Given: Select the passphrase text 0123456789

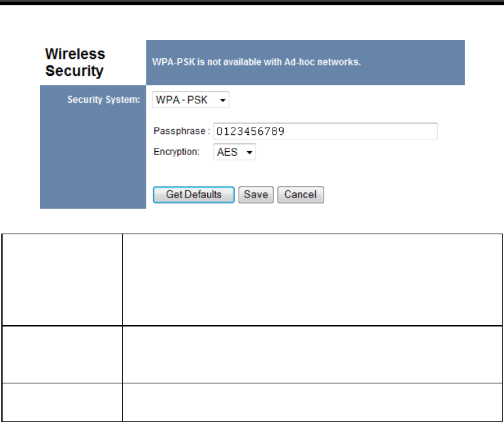Looking at the screenshot, I should (x=250, y=132).
